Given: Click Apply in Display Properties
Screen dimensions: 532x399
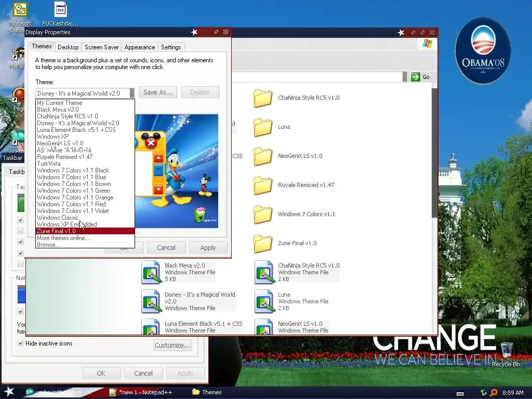Looking at the screenshot, I should coord(208,248).
